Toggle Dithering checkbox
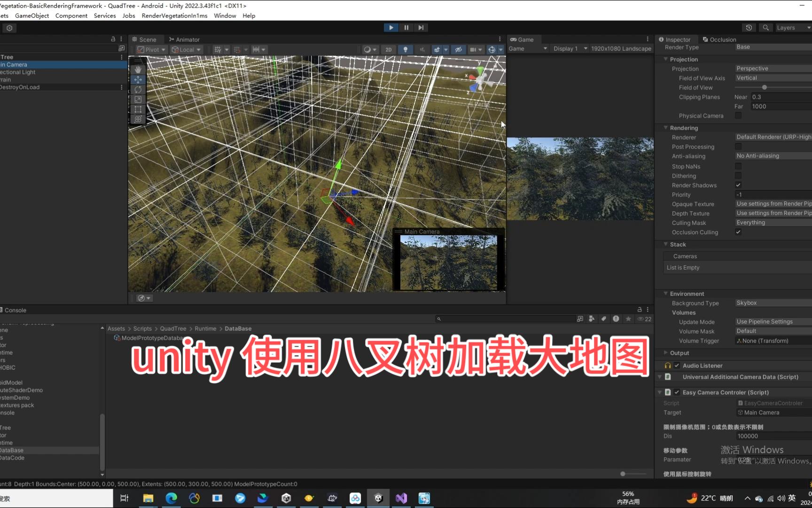 (738, 175)
